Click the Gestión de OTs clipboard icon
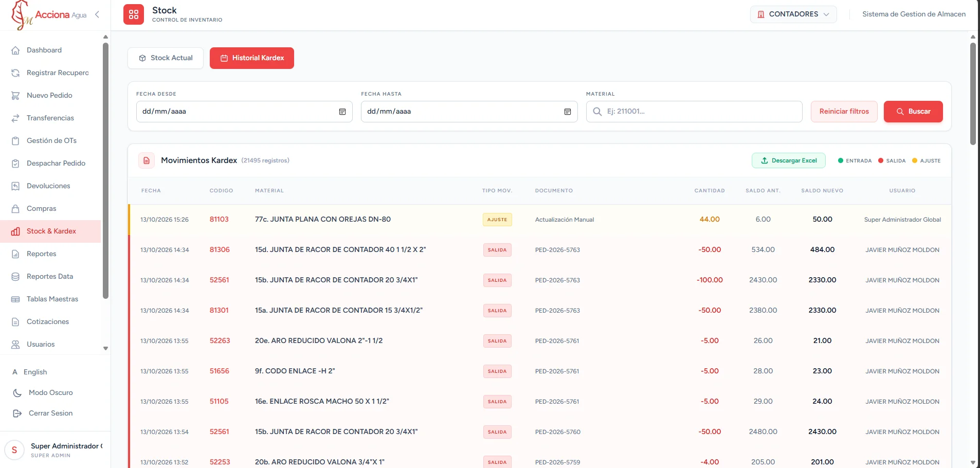This screenshot has height=468, width=980. point(15,141)
